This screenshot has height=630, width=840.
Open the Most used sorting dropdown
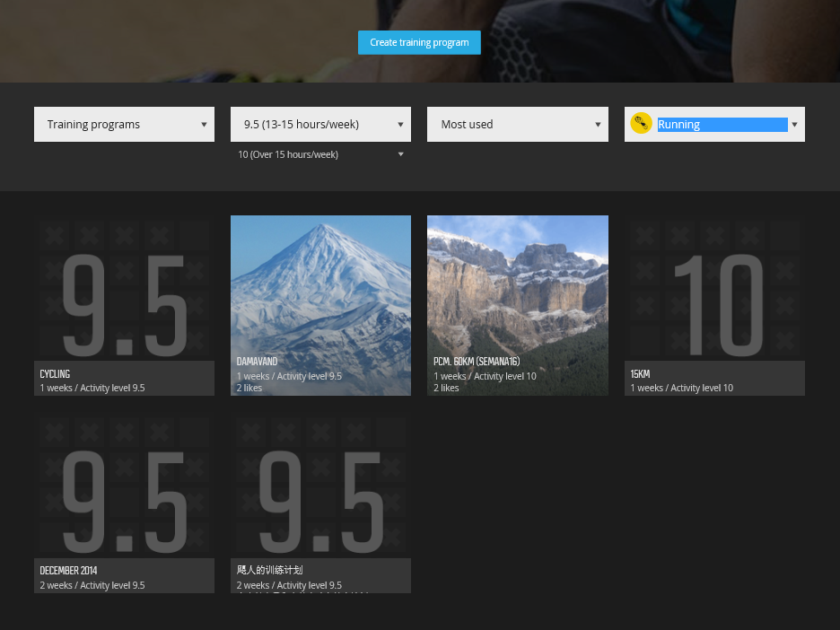[518, 124]
